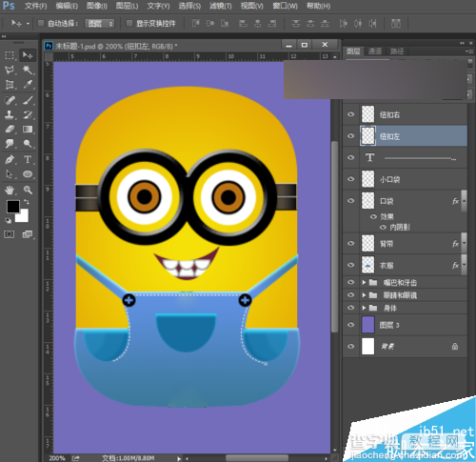The image size is (476, 462).
Task: Hide the 小口袋 layer
Action: [350, 179]
